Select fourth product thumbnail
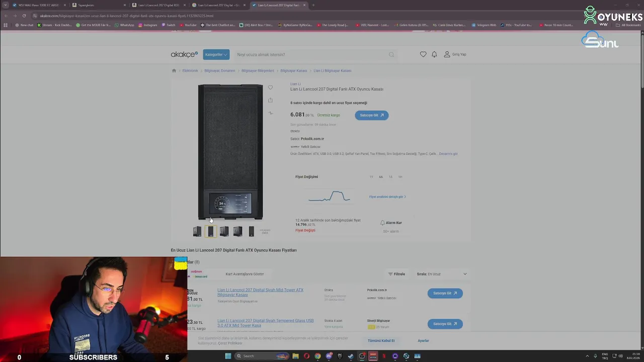 coord(237,231)
